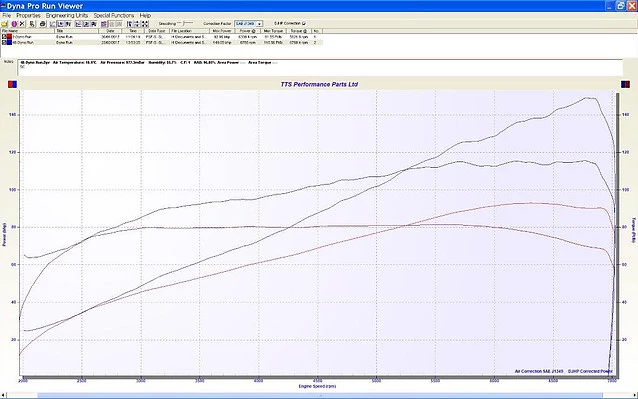Click the horizontal scrollbar at bottom
The image size is (638, 399).
[319, 395]
